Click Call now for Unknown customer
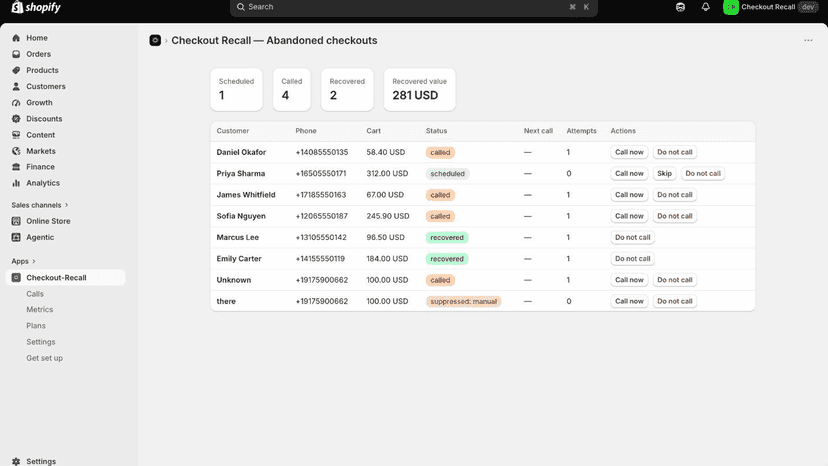The image size is (828, 466). pos(629,280)
